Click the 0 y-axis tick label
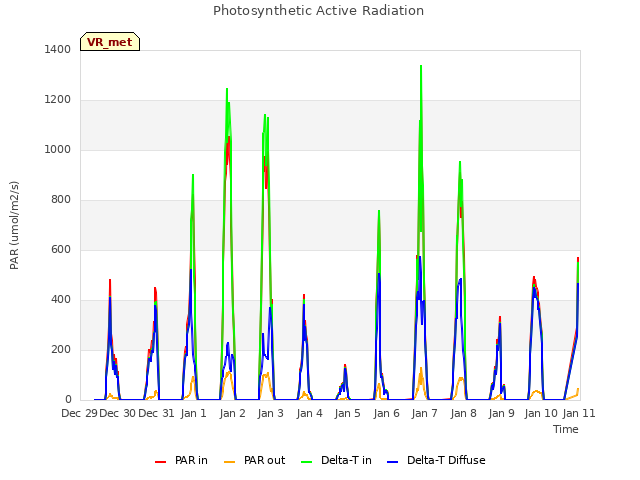 [x=68, y=400]
